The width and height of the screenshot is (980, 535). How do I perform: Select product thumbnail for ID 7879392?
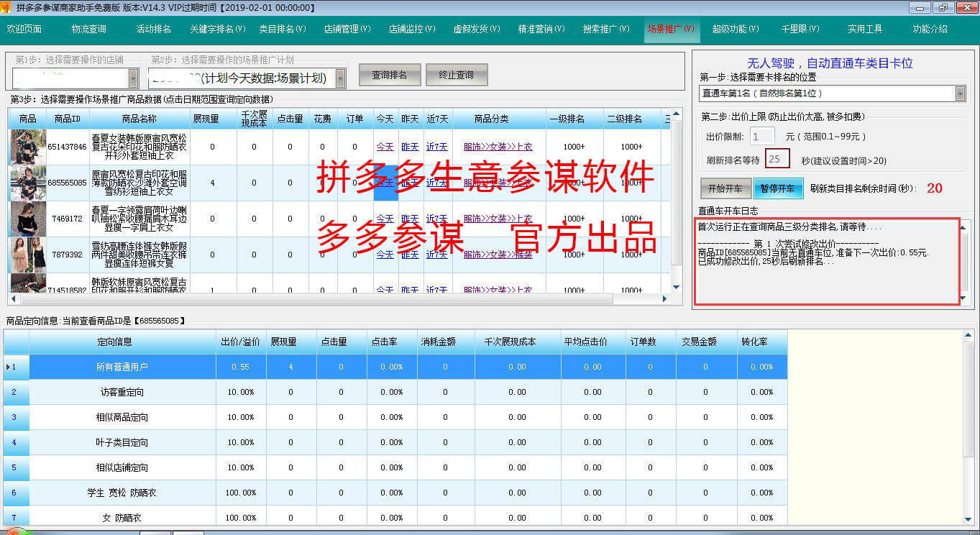coord(28,255)
